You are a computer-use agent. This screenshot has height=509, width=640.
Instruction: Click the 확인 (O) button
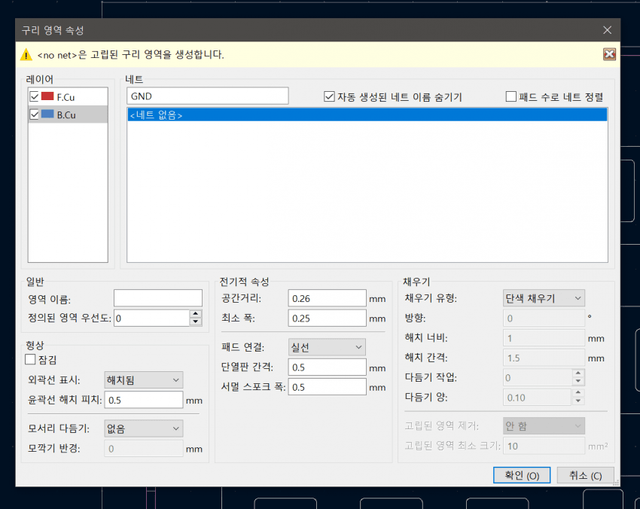(x=520, y=475)
